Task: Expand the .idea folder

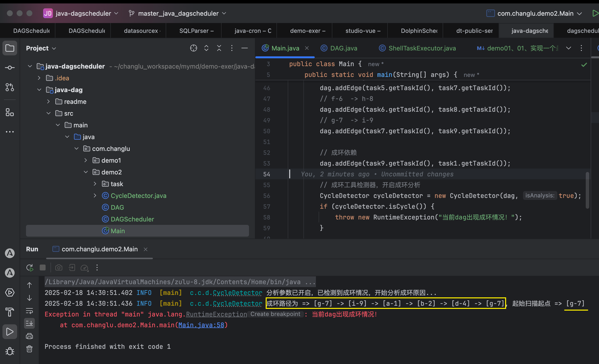Action: point(39,78)
